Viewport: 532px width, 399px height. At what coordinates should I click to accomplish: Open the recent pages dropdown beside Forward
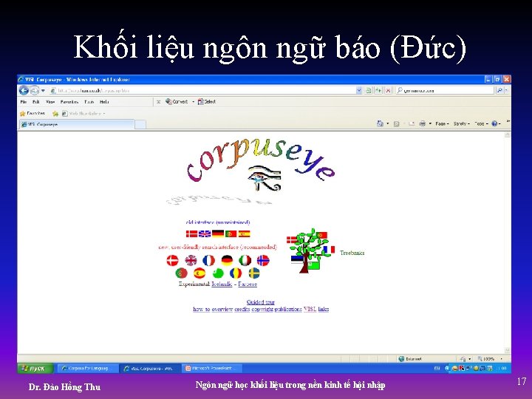43,91
